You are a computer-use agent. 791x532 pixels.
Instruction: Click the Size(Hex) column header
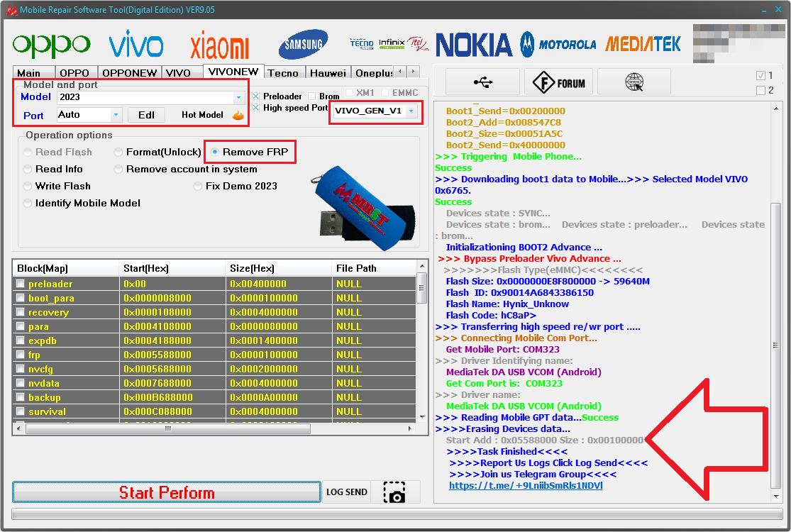point(279,268)
